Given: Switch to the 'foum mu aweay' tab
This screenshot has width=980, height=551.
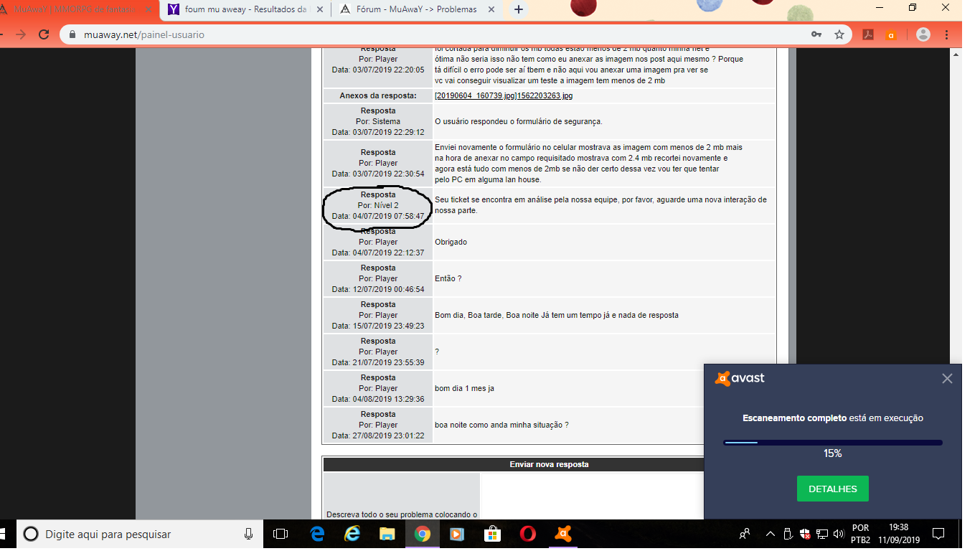Looking at the screenshot, I should pos(244,9).
